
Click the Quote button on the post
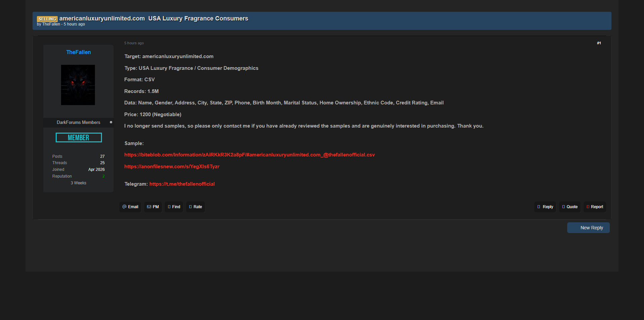click(x=570, y=207)
